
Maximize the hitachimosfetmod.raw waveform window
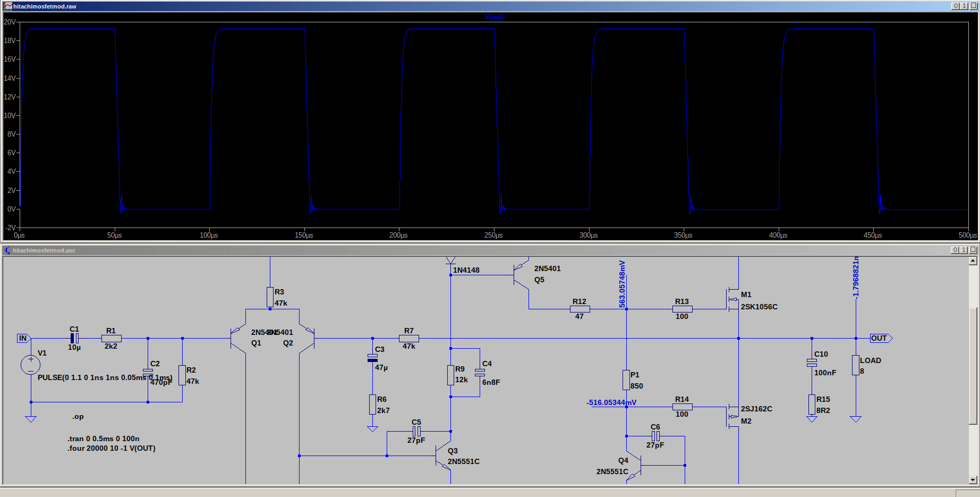964,6
